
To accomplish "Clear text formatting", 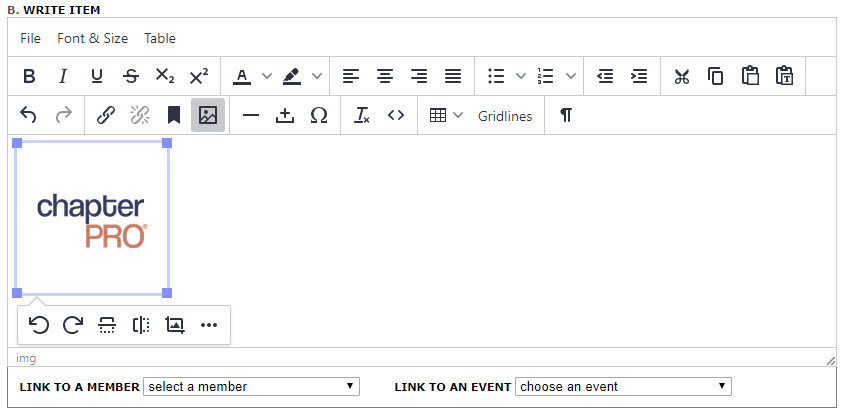I will pyautogui.click(x=361, y=116).
